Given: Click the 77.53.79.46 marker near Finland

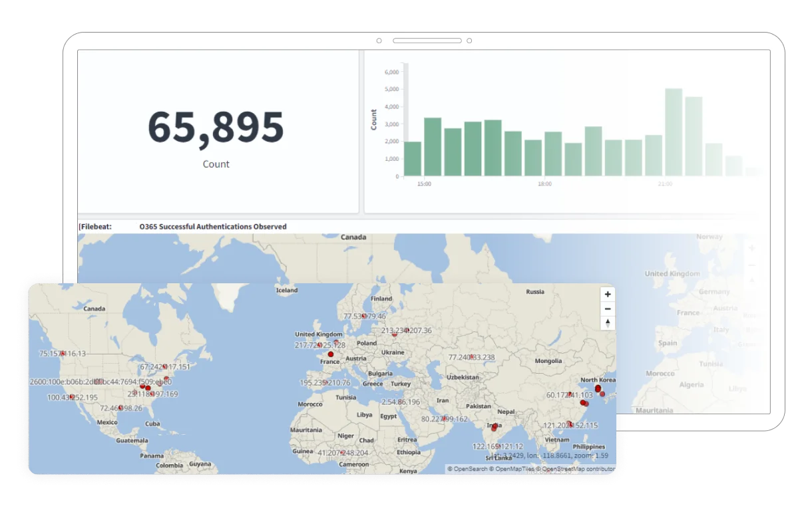Looking at the screenshot, I should [x=364, y=316].
